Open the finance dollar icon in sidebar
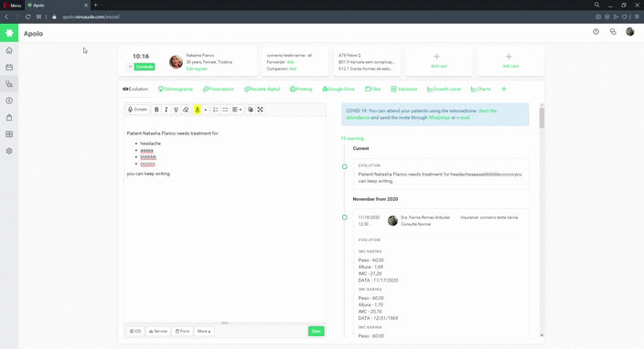Image resolution: width=644 pixels, height=349 pixels. pyautogui.click(x=9, y=100)
